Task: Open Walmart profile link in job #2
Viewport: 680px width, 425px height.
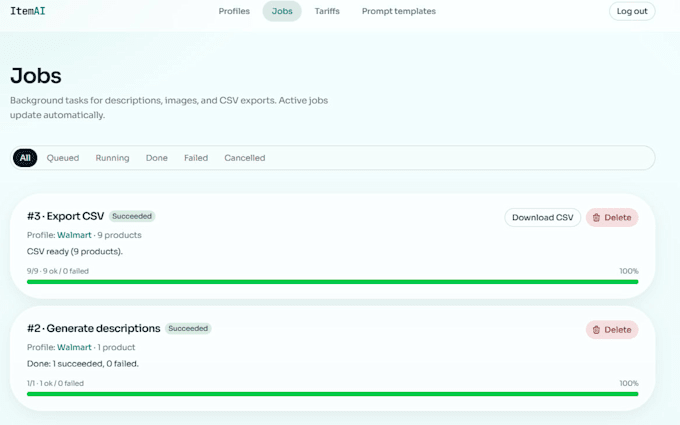Action: (74, 347)
